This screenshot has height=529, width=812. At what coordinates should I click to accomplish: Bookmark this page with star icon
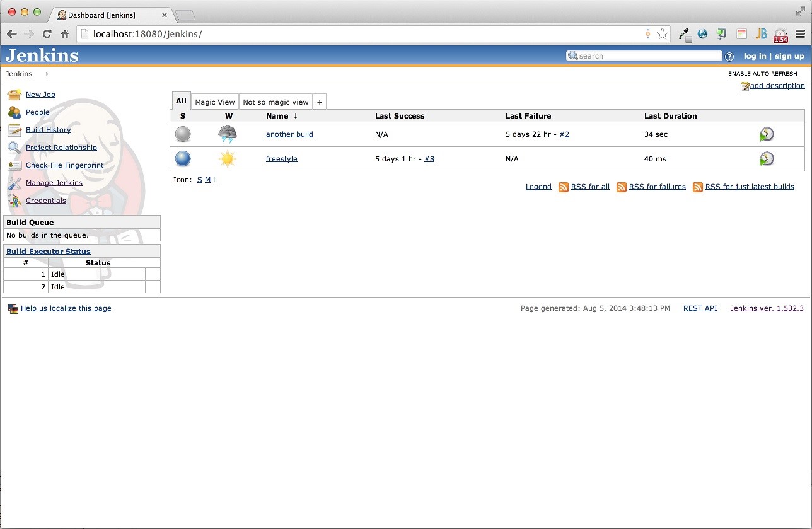663,34
